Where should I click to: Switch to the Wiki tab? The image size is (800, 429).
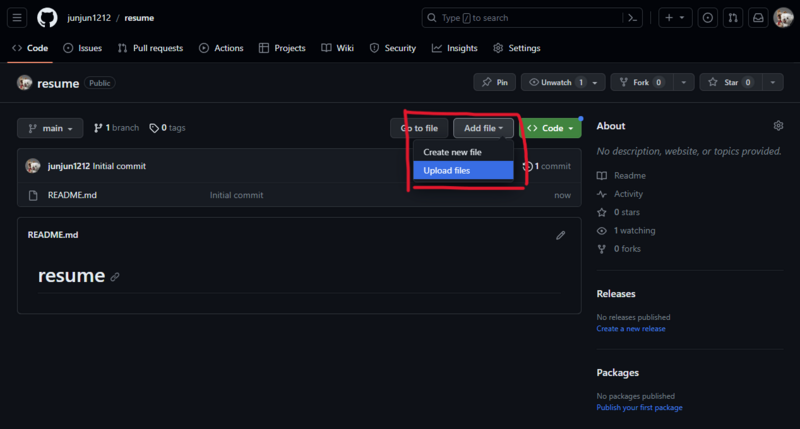[337, 48]
